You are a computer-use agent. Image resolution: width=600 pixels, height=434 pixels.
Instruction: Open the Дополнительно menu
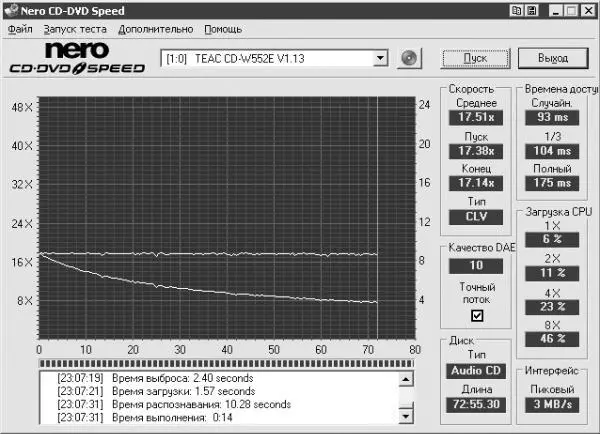pyautogui.click(x=156, y=29)
